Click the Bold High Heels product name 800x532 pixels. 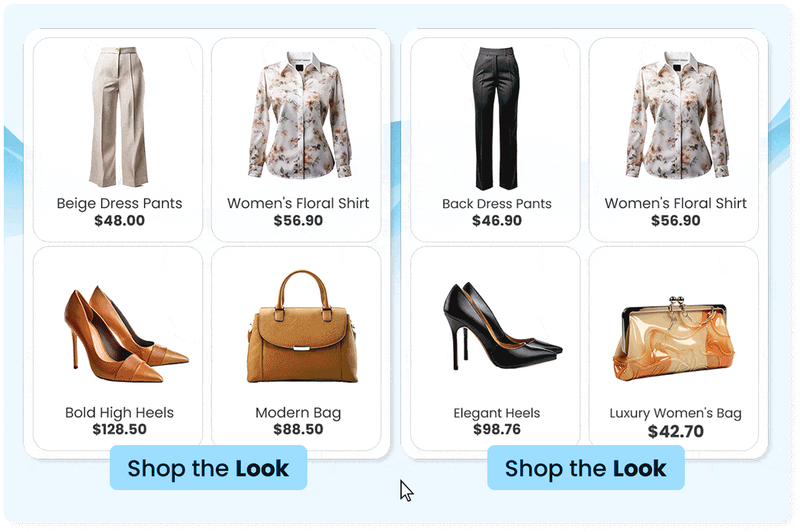120,412
